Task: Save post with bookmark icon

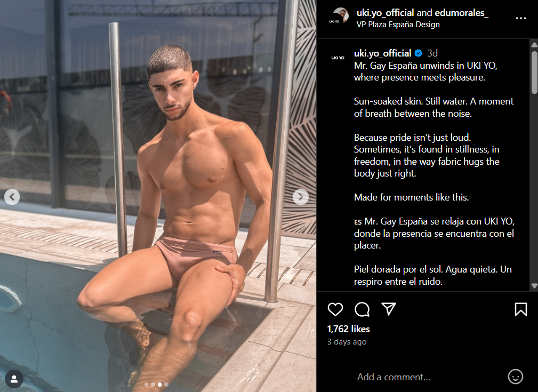Action: [x=520, y=309]
